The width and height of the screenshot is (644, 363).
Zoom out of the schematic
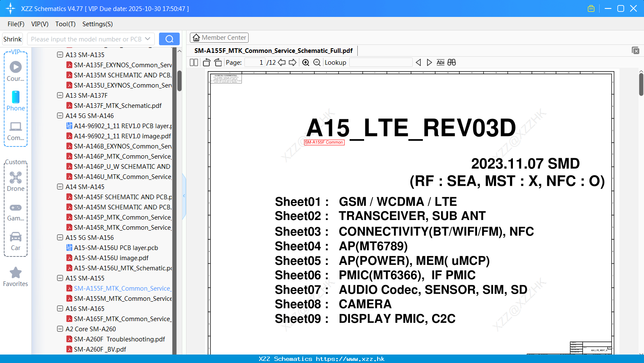click(x=317, y=63)
